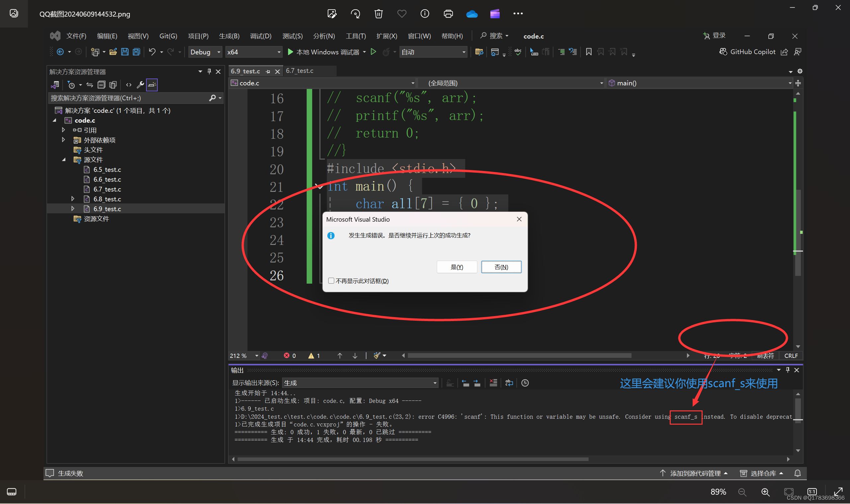Image resolution: width=850 pixels, height=504 pixels.
Task: Click the errors count indicator showing 0
Action: (x=290, y=356)
